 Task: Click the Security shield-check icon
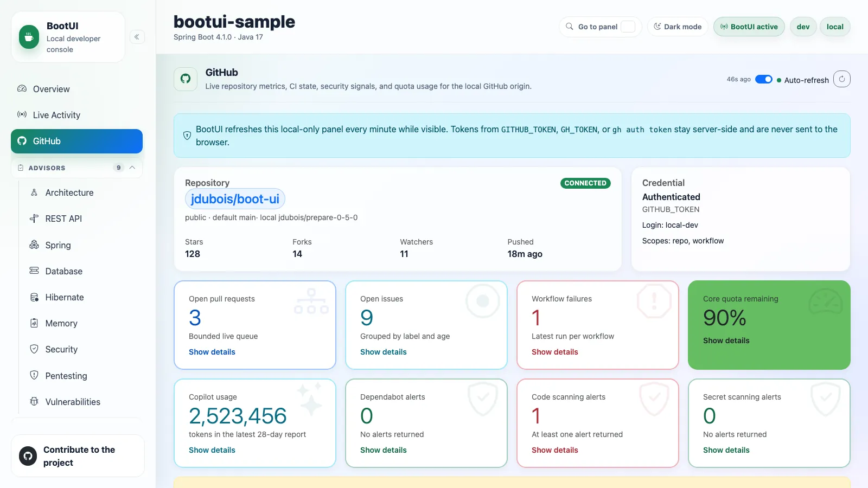pos(34,349)
